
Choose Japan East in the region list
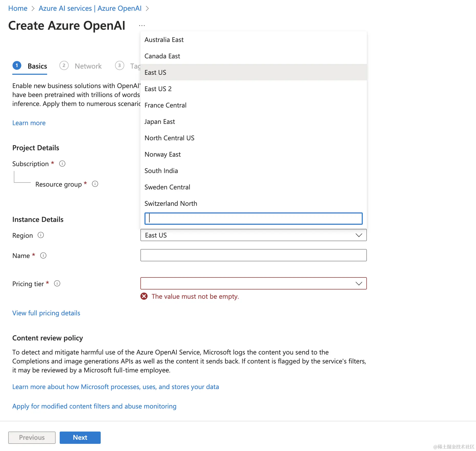pos(160,122)
